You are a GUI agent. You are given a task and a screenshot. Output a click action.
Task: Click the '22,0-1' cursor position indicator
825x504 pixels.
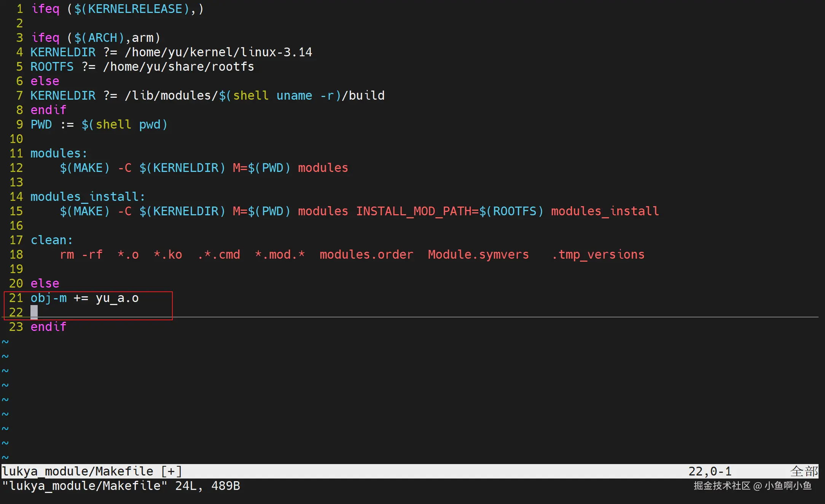pyautogui.click(x=710, y=471)
